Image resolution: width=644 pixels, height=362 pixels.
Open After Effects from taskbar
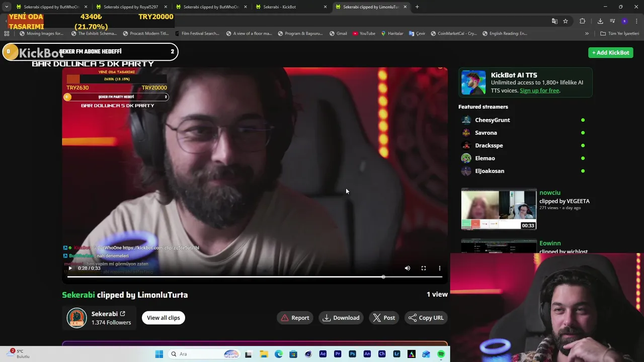[x=323, y=354]
